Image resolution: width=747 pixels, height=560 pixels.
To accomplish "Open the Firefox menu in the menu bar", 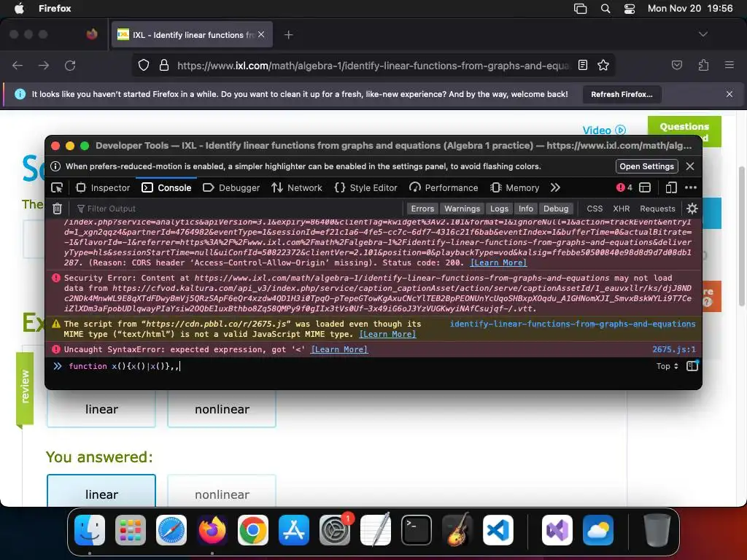I will pyautogui.click(x=55, y=9).
